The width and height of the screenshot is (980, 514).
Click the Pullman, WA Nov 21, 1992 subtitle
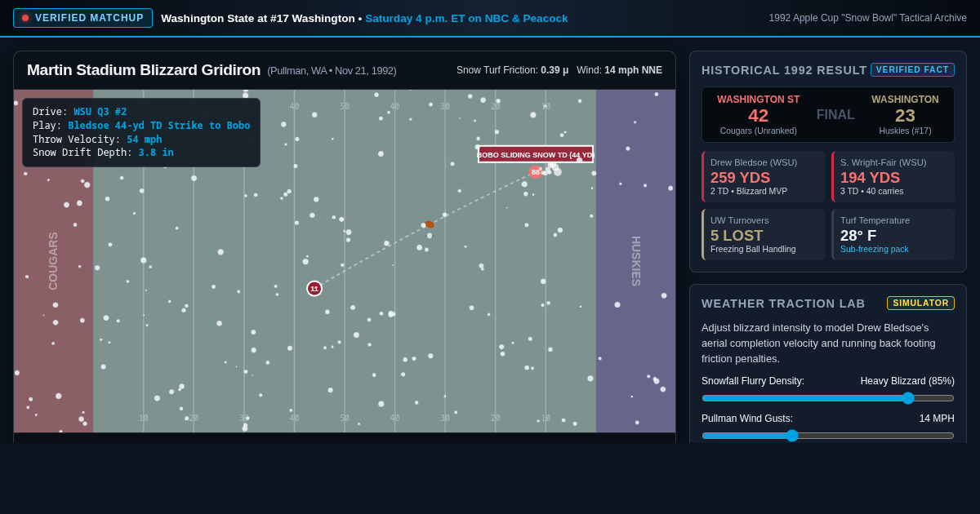point(332,71)
